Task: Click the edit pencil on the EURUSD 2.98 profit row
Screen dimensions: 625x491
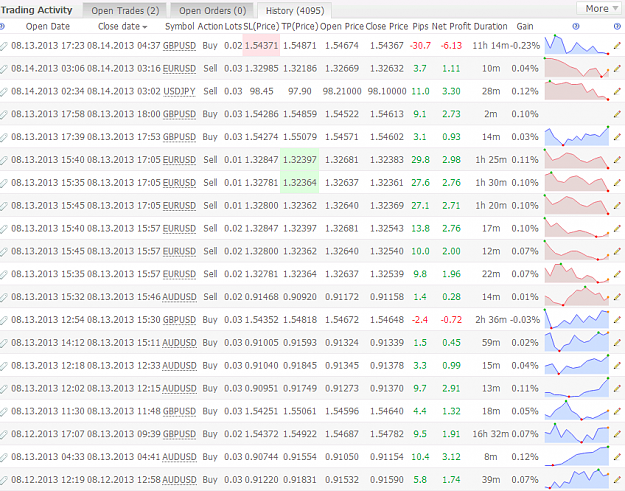Action: coord(617,160)
